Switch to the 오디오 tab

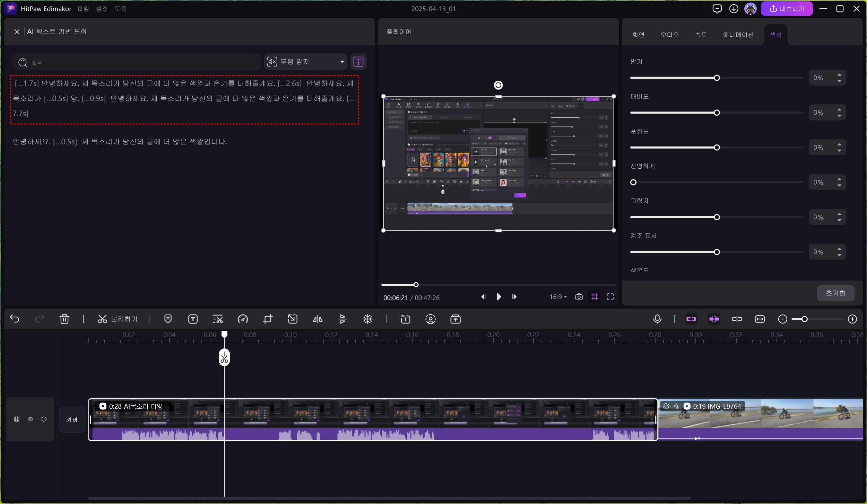669,35
